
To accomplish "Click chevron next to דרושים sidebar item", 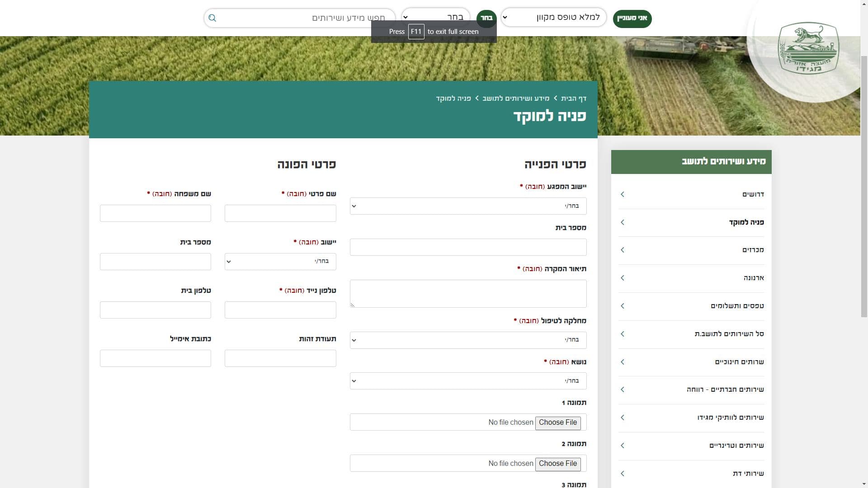I will 623,194.
